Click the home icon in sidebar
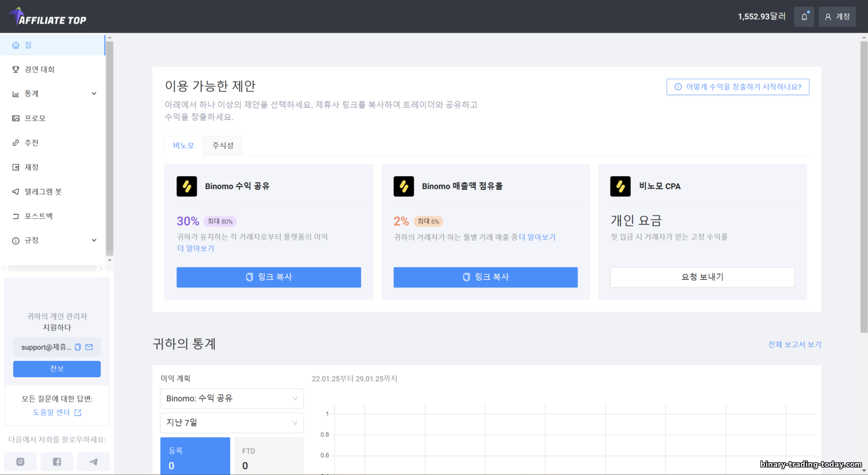868x475 pixels. pyautogui.click(x=16, y=45)
